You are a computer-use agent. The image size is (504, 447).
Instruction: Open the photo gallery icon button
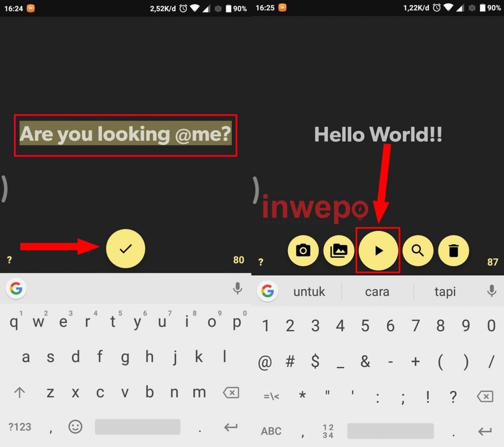pyautogui.click(x=339, y=251)
